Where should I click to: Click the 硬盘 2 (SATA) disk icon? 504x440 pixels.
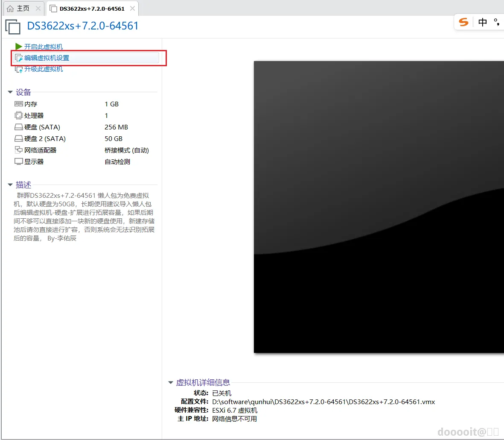click(x=19, y=139)
